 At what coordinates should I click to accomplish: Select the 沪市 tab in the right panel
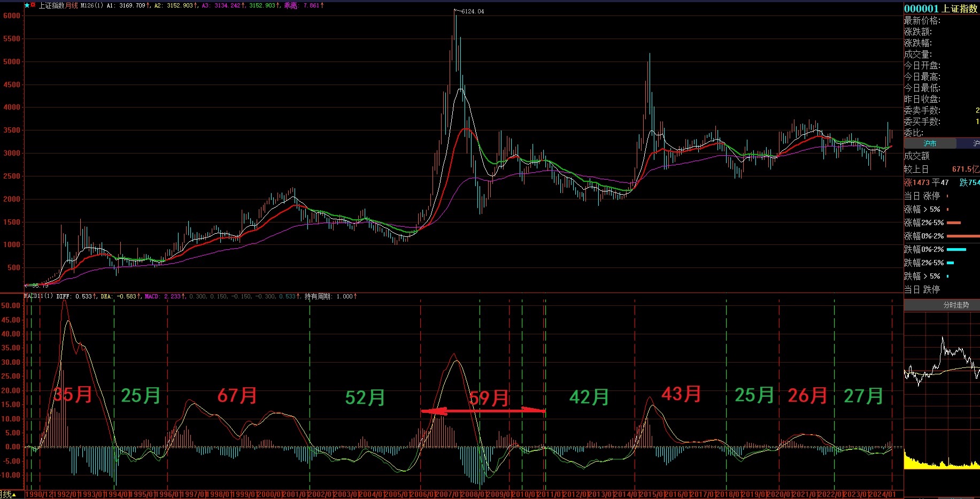[930, 143]
